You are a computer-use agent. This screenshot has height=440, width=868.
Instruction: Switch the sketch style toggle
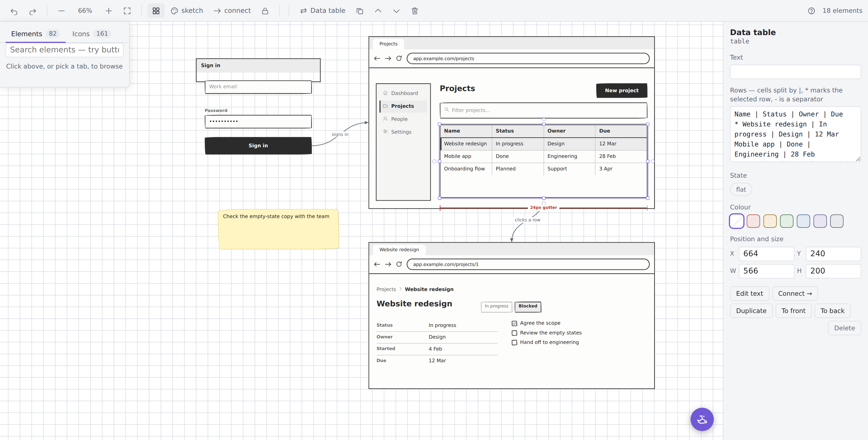point(187,11)
